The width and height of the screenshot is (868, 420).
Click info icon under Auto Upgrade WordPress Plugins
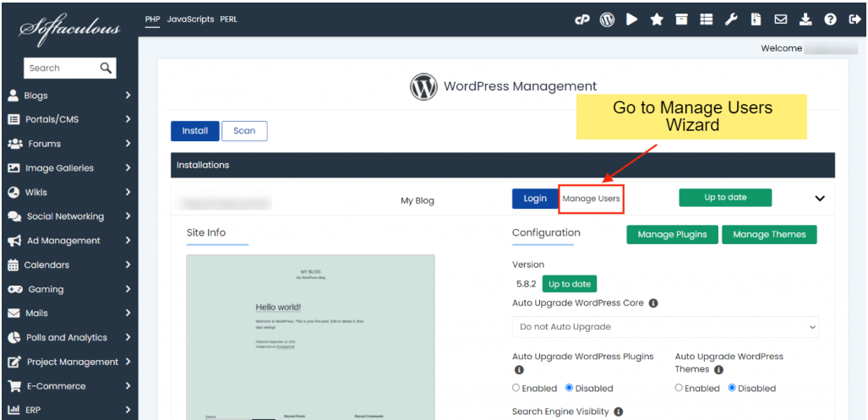tap(519, 369)
